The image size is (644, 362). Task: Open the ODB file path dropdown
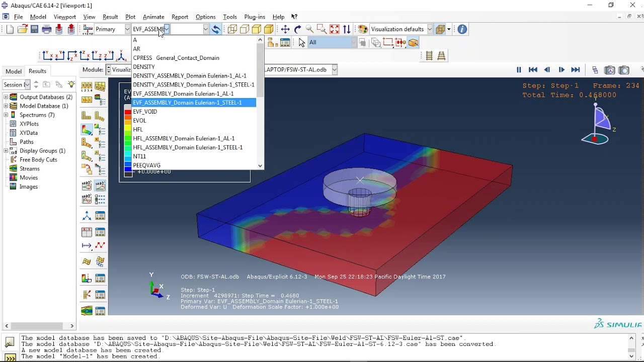334,69
